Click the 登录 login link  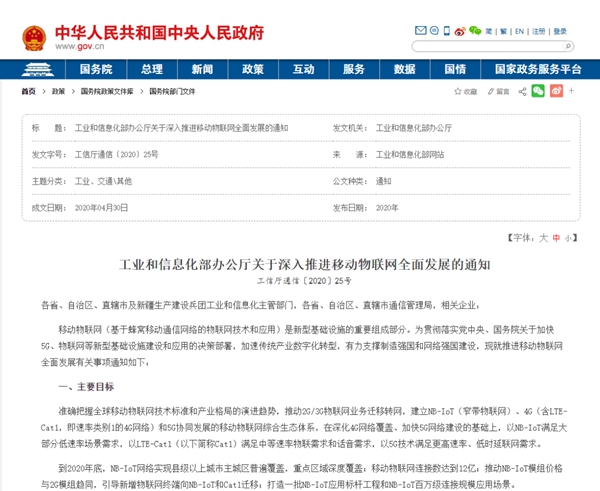560,31
